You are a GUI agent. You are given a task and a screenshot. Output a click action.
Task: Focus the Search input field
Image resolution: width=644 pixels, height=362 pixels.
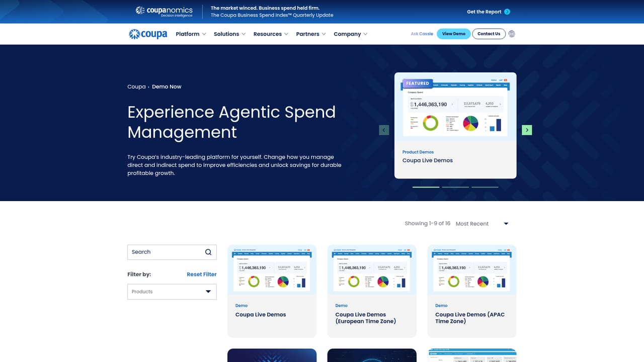pos(172,252)
